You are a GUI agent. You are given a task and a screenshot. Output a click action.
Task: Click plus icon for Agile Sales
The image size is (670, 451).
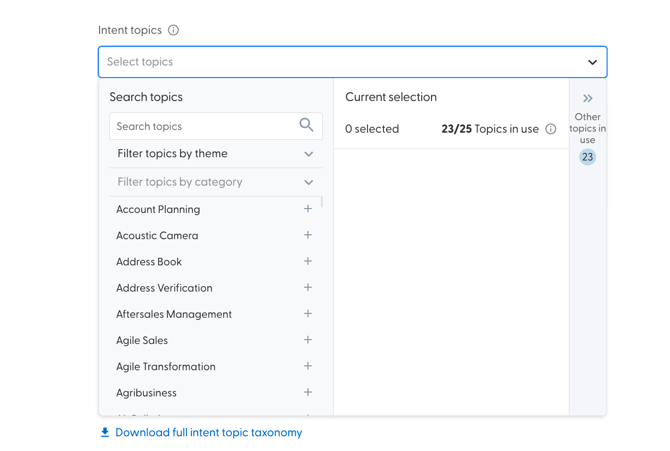[308, 340]
